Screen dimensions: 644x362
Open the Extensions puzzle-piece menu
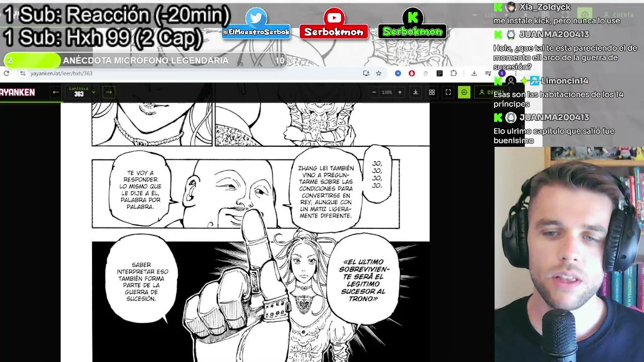pos(453,73)
